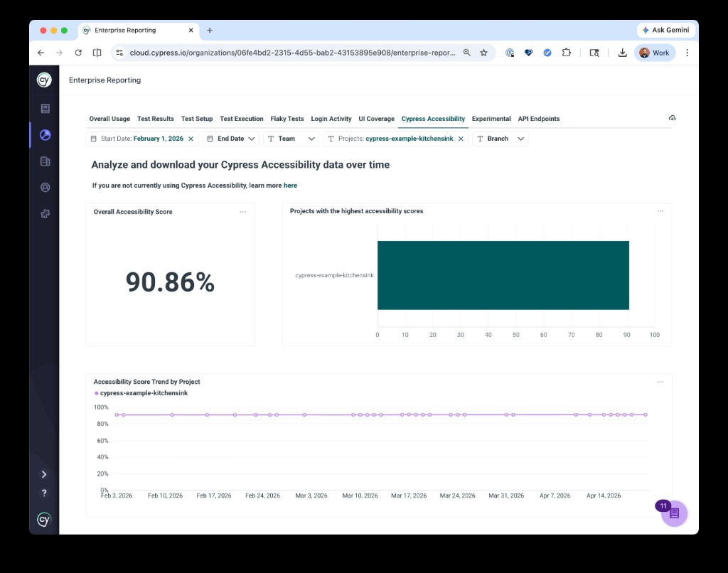Click the Accessibility Score Trend by Project title
Screen dimensions: 728x573
tap(146, 382)
